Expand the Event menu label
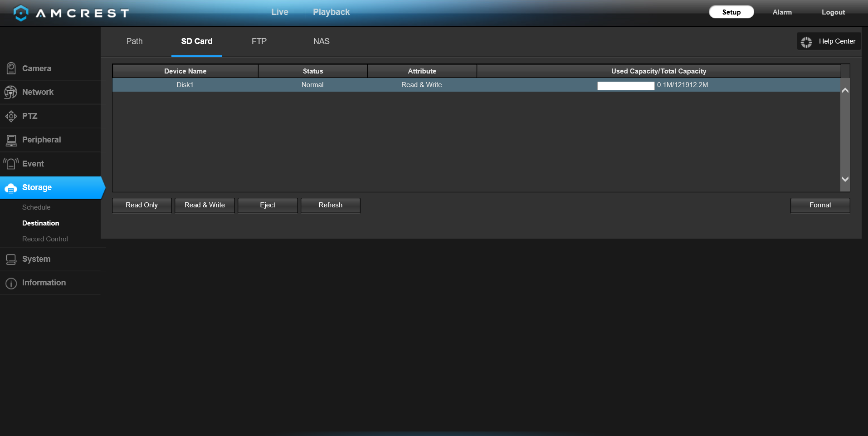868x436 pixels. pyautogui.click(x=33, y=164)
